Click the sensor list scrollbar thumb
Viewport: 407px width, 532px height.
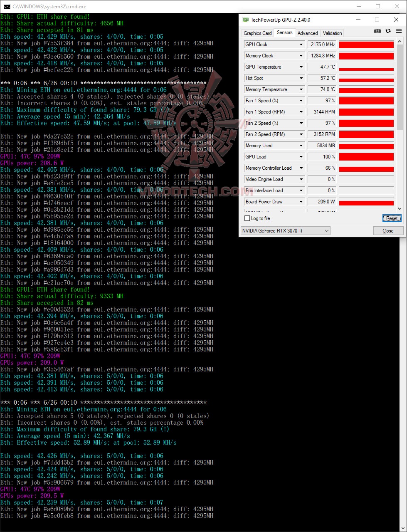tap(400, 87)
